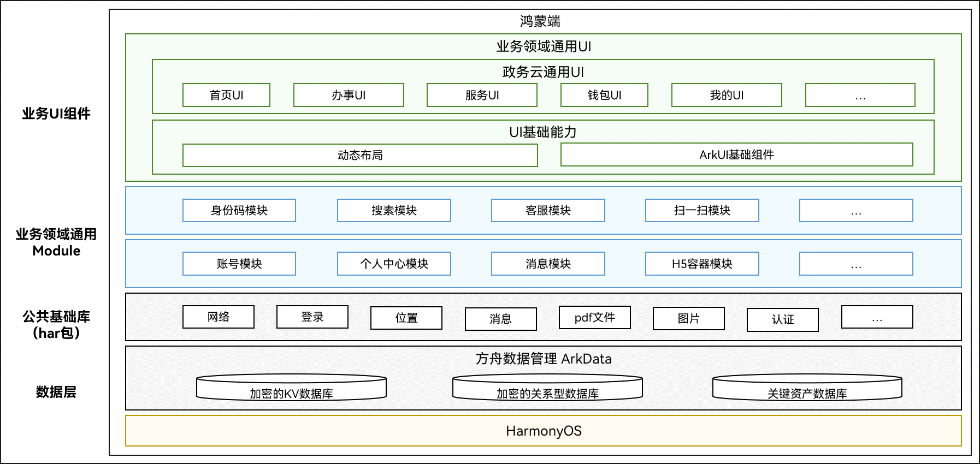Screen dimensions: 980x464
Task: Select the 办事UI box
Action: (349, 95)
